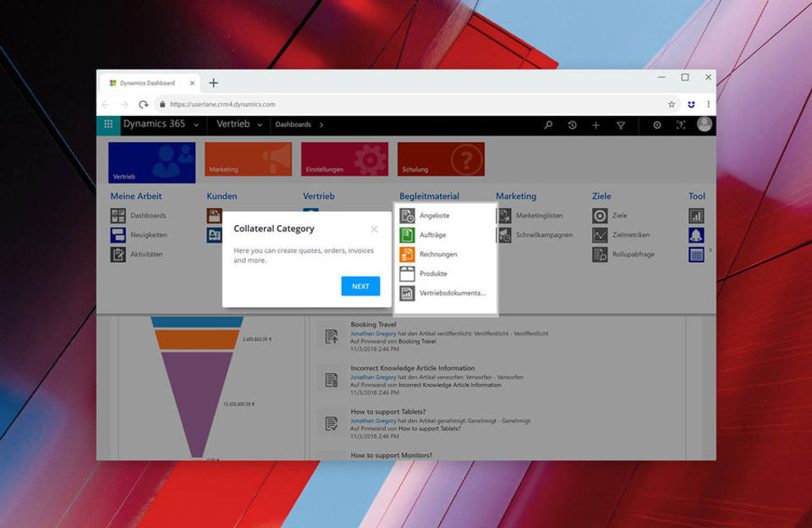Click NEXT in Collateral Category popup
The height and width of the screenshot is (528, 812).
[360, 286]
